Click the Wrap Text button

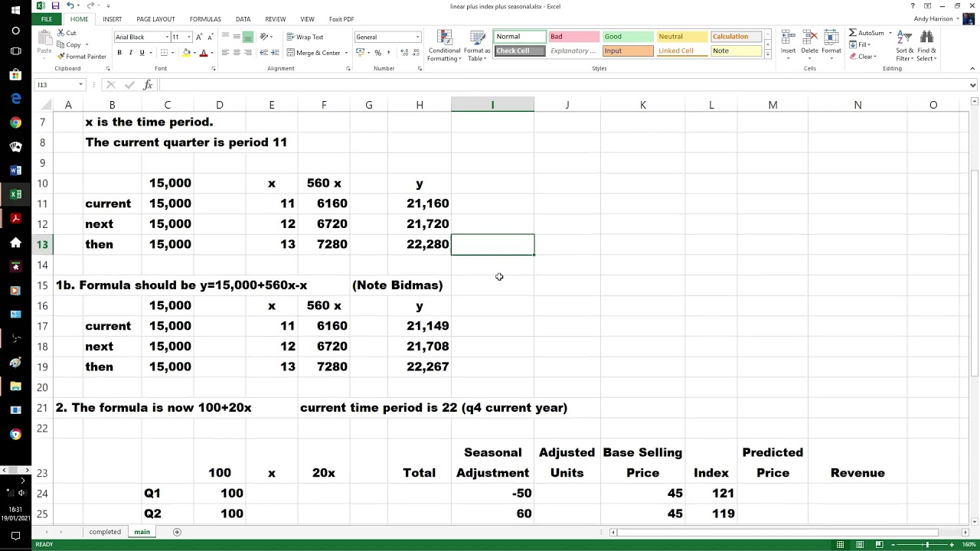[305, 37]
